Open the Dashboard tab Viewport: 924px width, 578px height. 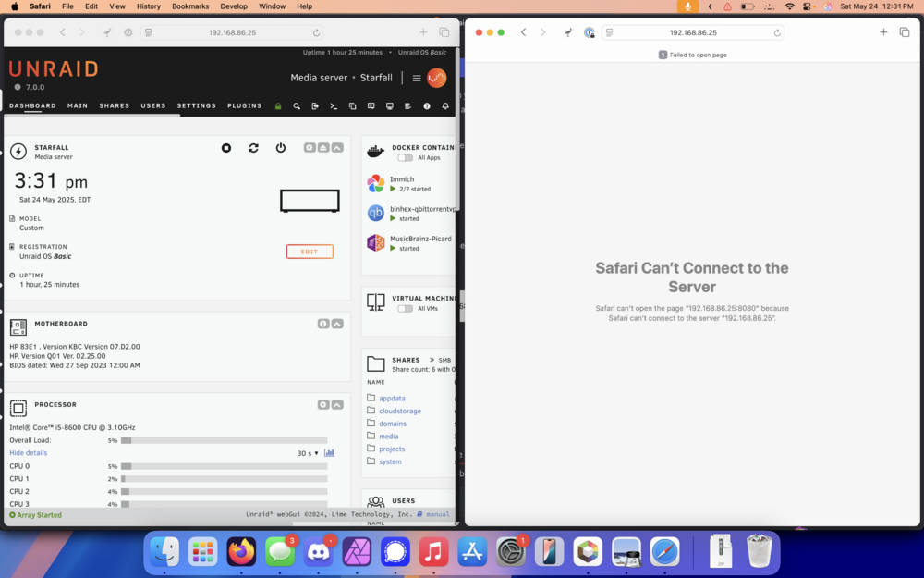tap(32, 106)
